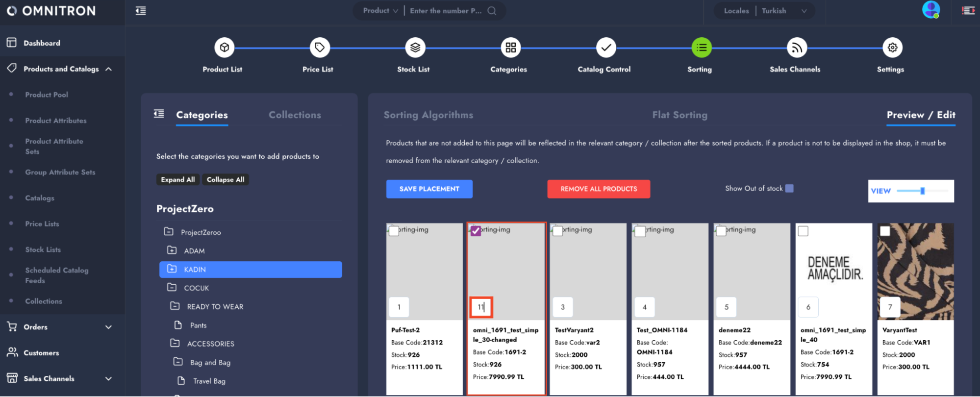Click the View size slider
The width and height of the screenshot is (980, 397).
pos(921,191)
